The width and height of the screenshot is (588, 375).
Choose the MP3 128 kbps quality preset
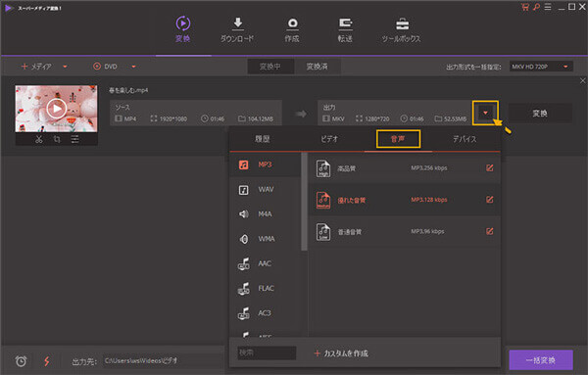[x=404, y=200]
